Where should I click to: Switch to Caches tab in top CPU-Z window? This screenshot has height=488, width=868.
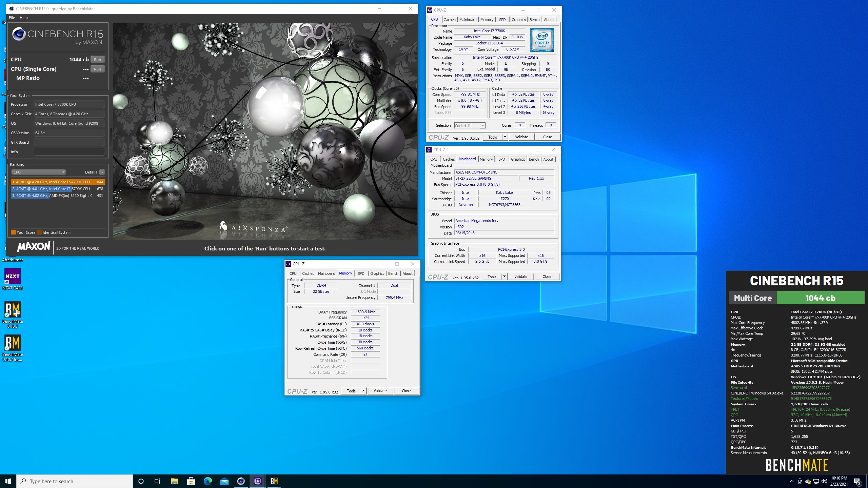(x=449, y=20)
